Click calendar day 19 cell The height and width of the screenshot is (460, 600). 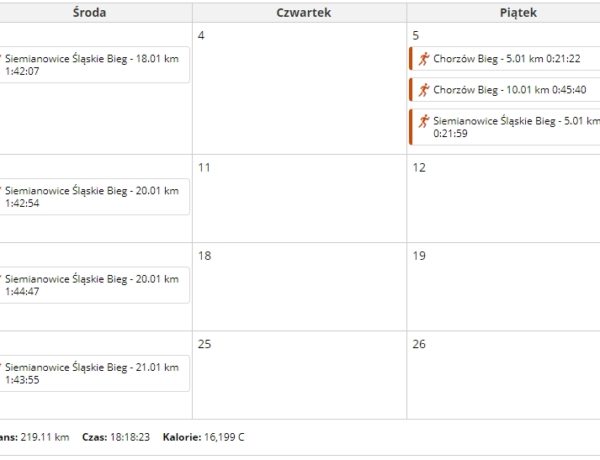[x=504, y=287]
